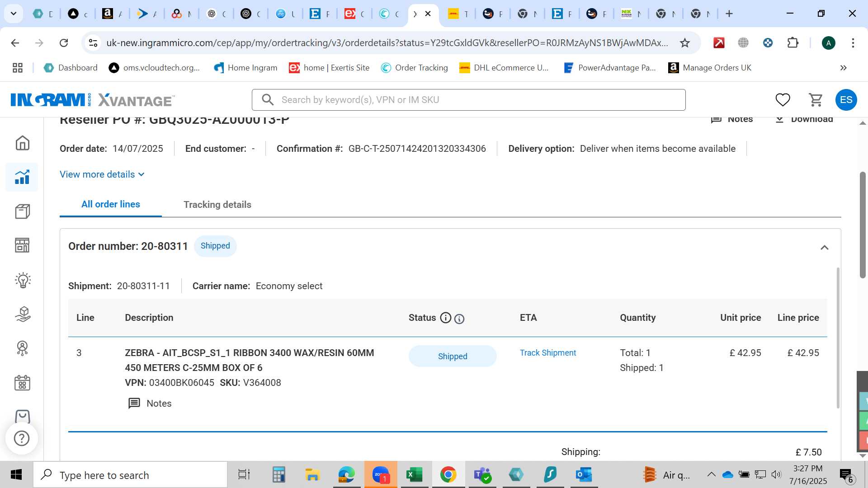Open a new browser tab

click(729, 14)
